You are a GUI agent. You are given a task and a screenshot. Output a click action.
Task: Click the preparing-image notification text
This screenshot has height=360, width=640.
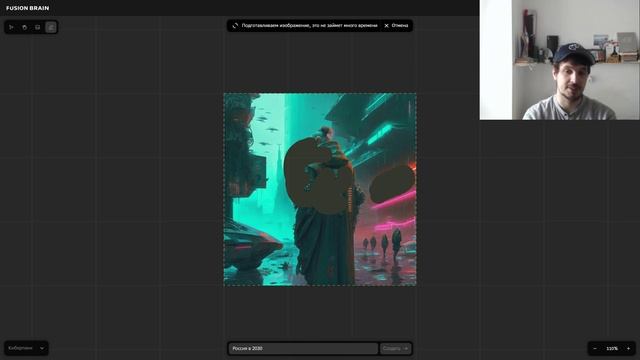click(x=309, y=25)
